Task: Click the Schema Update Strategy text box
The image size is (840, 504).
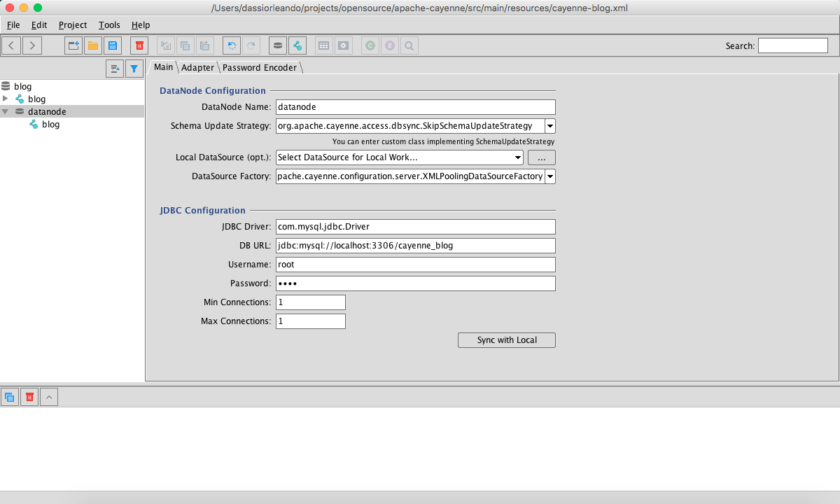Action: click(x=410, y=126)
